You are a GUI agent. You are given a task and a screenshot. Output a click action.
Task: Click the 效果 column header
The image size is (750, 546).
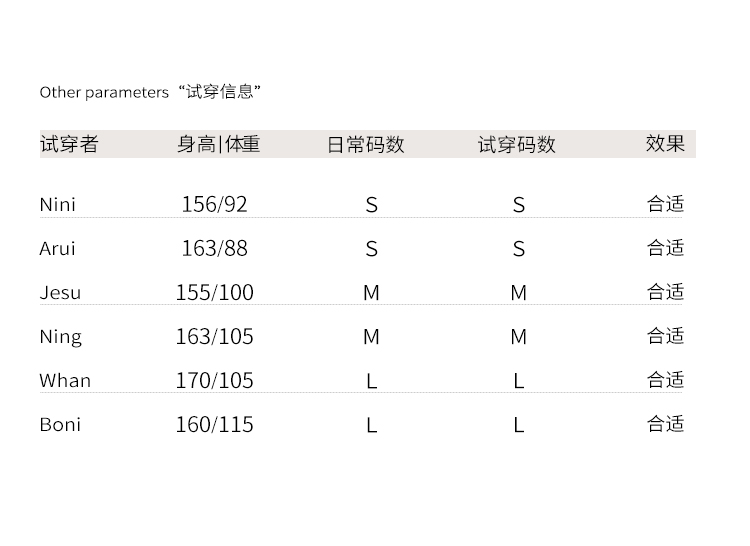click(x=665, y=144)
